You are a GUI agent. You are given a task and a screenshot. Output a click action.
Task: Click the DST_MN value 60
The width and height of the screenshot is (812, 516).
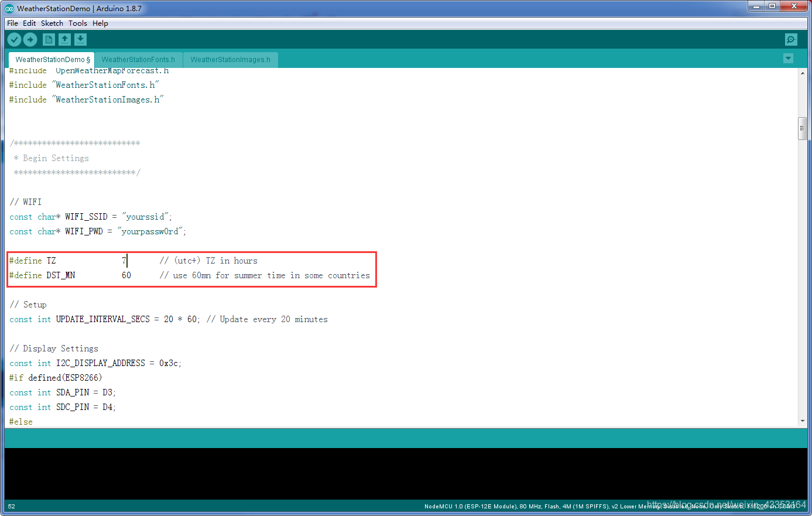(126, 275)
